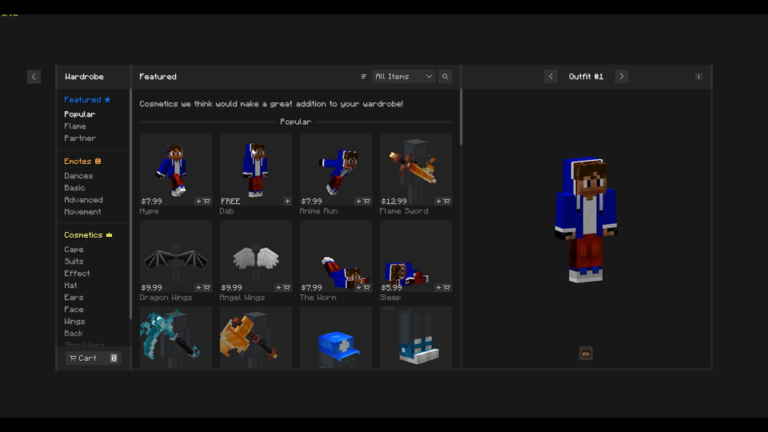
Task: Open the search icon next to All Items
Action: (x=445, y=77)
